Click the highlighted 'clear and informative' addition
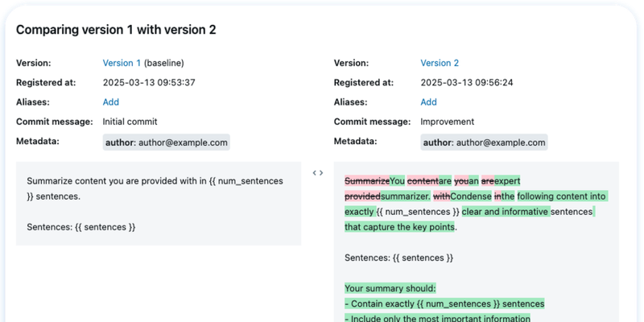 click(x=506, y=212)
